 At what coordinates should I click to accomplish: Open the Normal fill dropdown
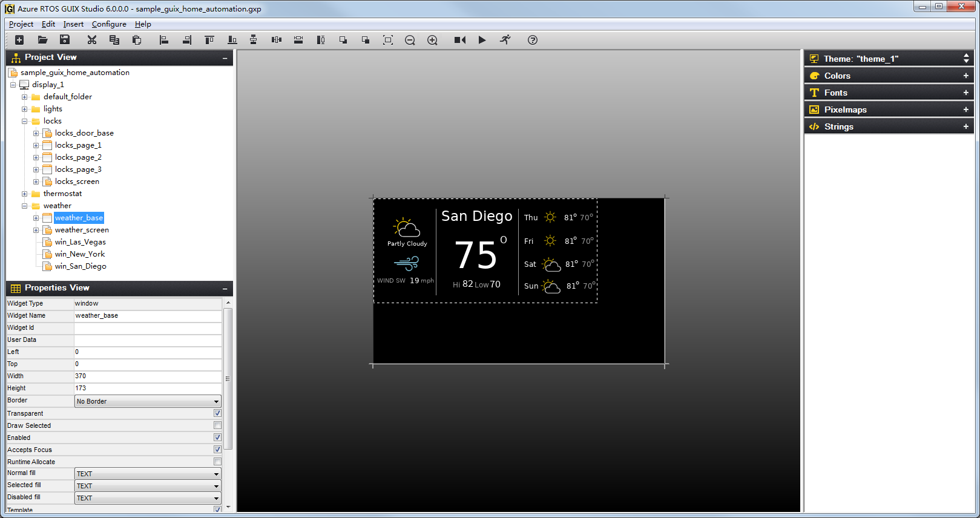click(x=148, y=474)
